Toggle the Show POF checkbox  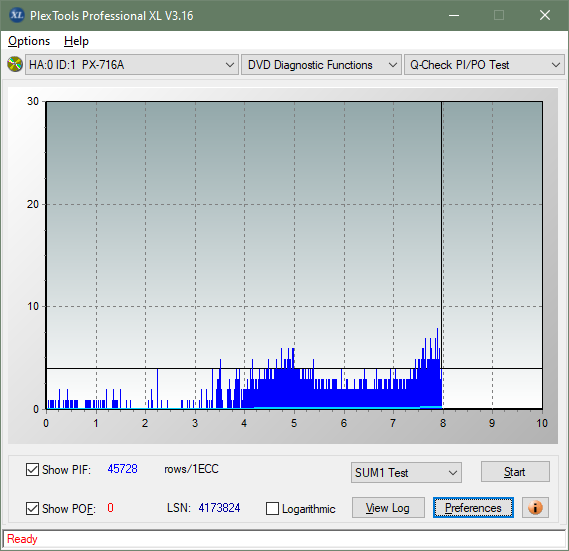click(x=32, y=508)
